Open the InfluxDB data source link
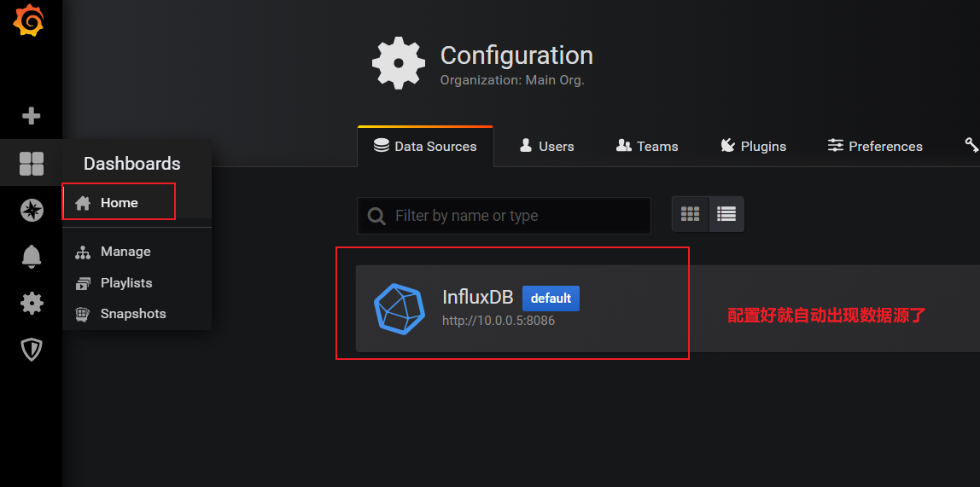Screen dimensions: 980x487 [x=477, y=298]
